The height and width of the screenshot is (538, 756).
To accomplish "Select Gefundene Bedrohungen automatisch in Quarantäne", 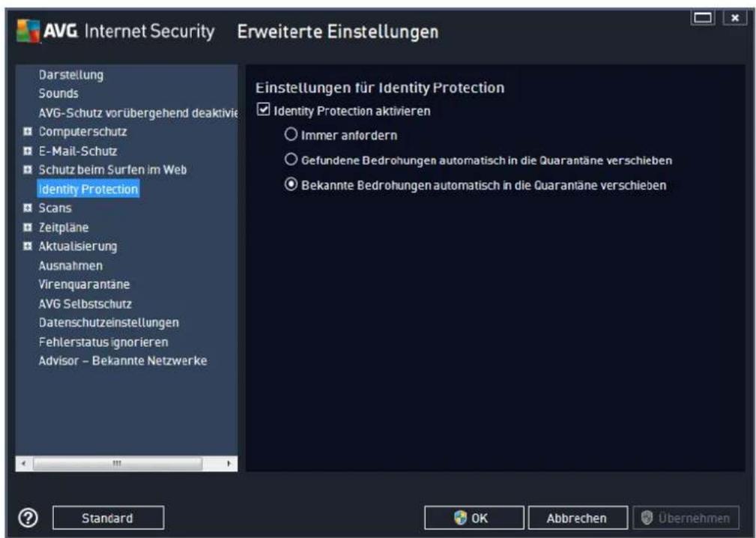I will tap(291, 159).
